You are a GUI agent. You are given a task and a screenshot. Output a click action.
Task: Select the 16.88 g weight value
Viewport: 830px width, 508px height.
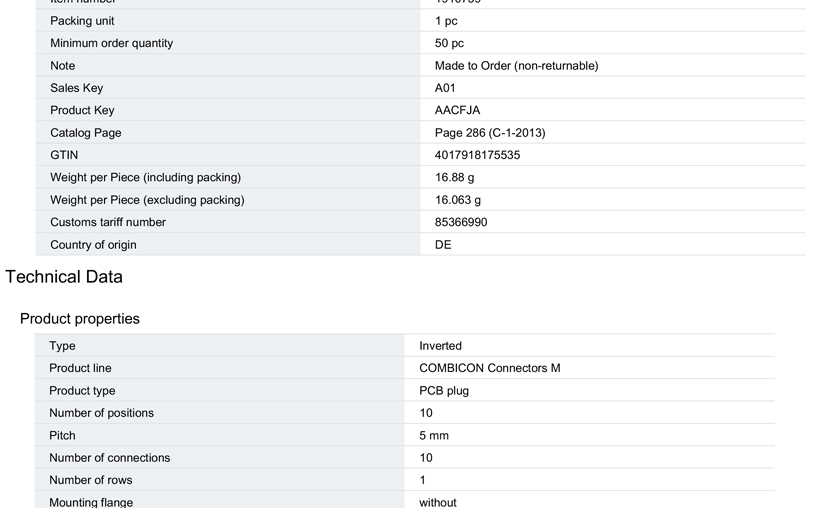454,177
